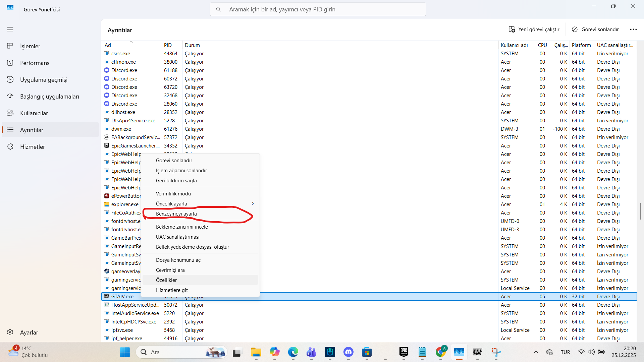Click the vertical scrollbar thumb
This screenshot has height=362, width=644.
coord(640,211)
